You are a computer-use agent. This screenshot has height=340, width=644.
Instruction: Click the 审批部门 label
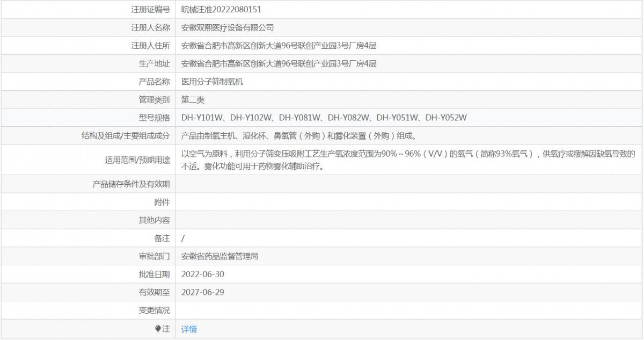[x=154, y=256]
